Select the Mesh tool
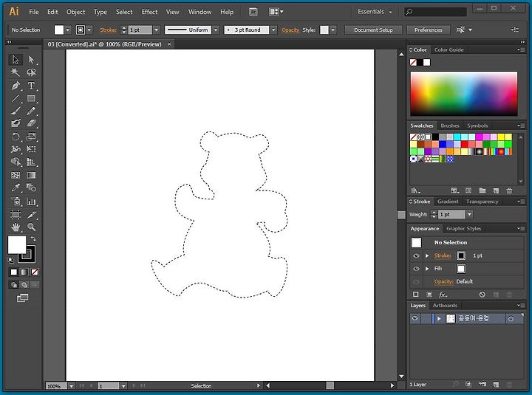 coord(16,175)
